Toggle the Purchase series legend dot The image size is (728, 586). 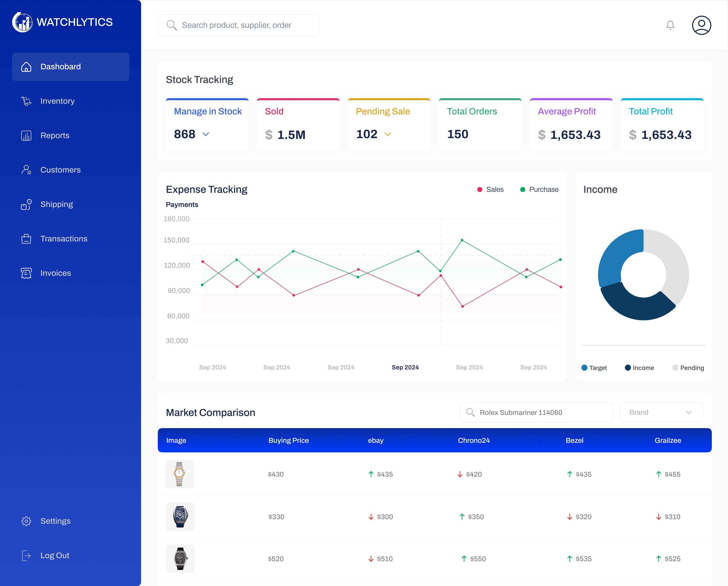522,190
